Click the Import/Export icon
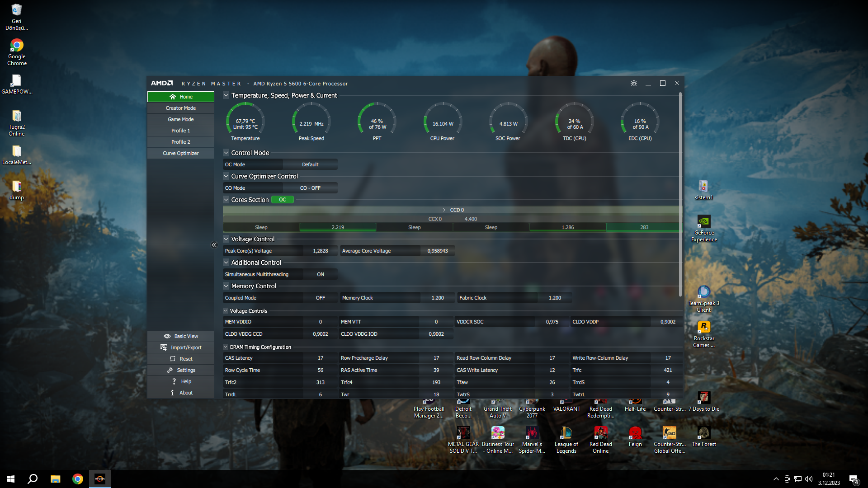Image resolution: width=868 pixels, height=488 pixels. click(x=164, y=347)
